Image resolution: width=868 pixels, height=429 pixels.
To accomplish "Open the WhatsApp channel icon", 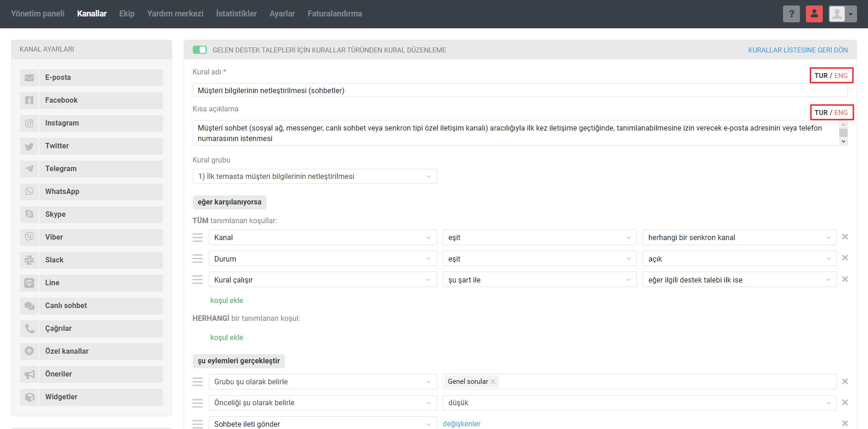I will coord(29,192).
